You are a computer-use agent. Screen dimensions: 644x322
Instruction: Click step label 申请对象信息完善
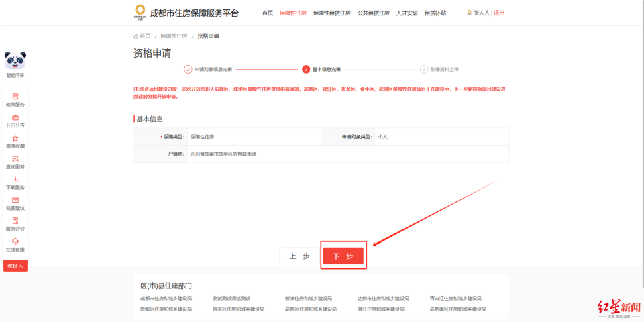point(213,69)
